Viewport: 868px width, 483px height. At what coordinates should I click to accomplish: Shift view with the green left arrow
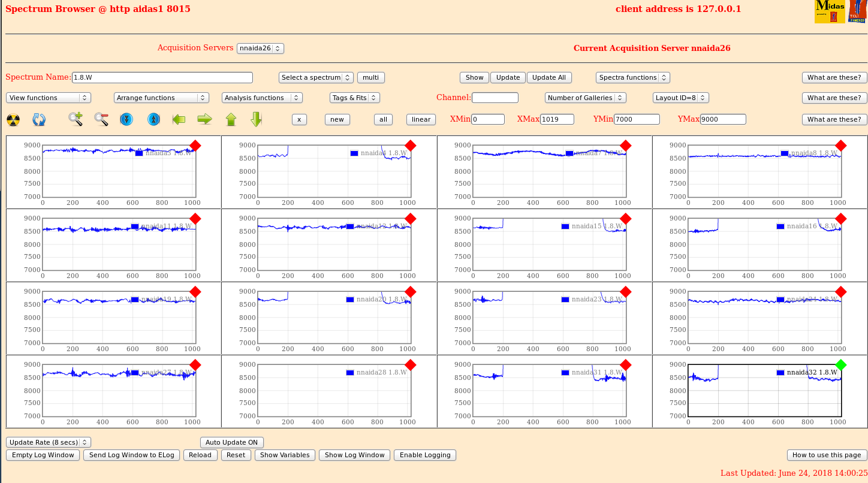(x=179, y=119)
